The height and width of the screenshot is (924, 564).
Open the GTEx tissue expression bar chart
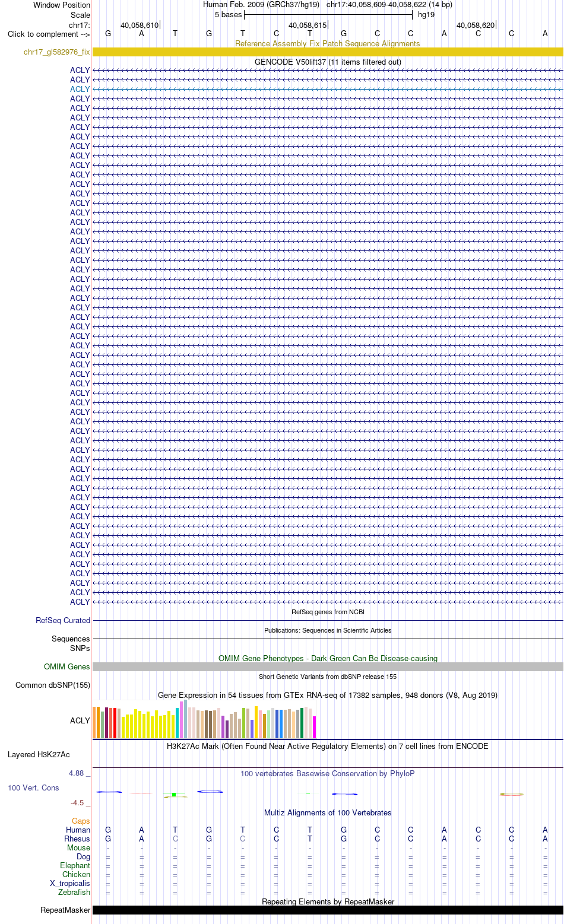[x=204, y=719]
